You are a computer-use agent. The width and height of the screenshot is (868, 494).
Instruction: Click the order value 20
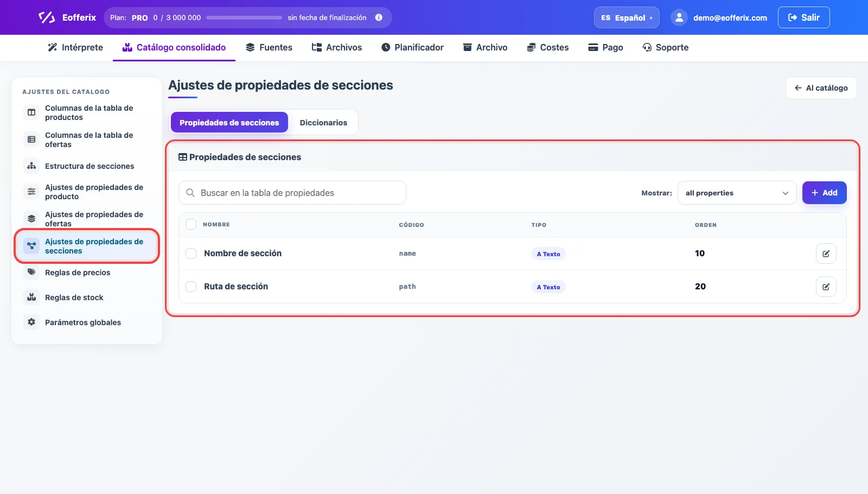700,287
